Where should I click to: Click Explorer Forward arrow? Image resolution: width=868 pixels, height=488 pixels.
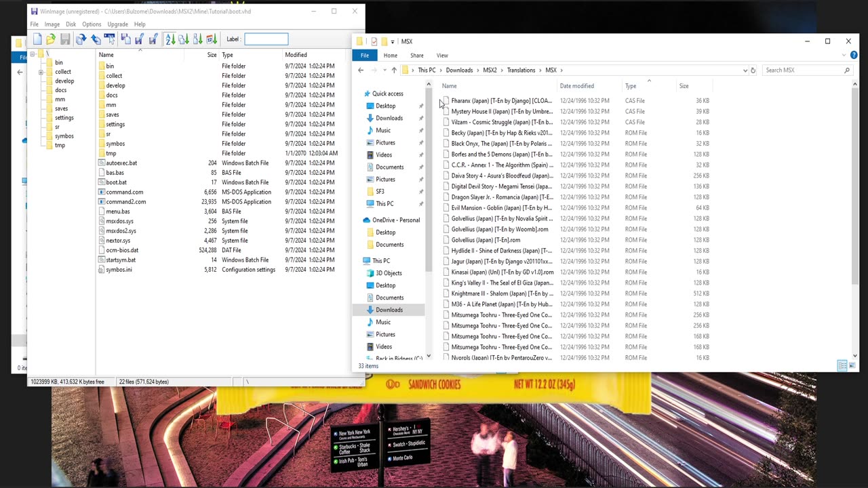click(x=374, y=70)
